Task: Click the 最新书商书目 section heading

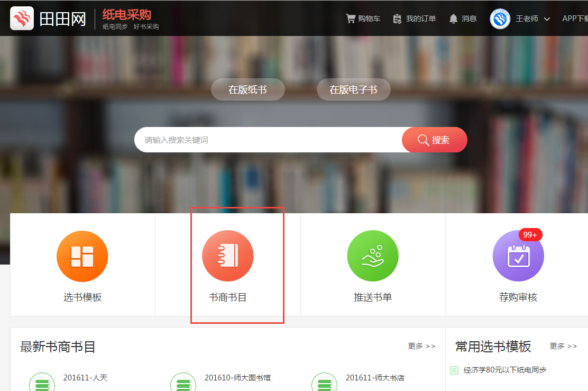Action: pos(58,347)
